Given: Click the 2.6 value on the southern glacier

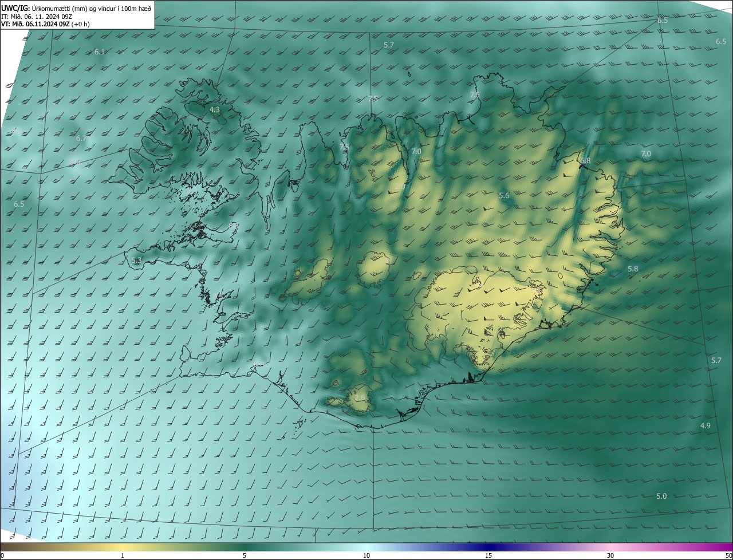Looking at the screenshot, I should pyautogui.click(x=360, y=397).
